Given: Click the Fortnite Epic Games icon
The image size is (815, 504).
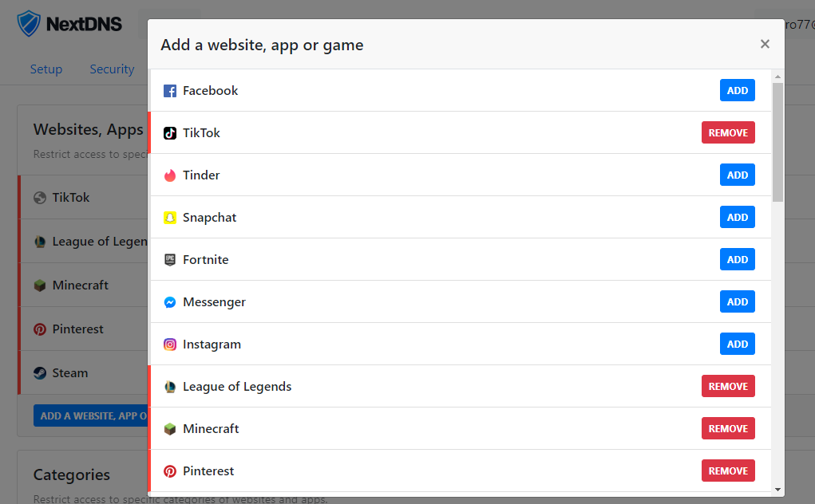Looking at the screenshot, I should (x=170, y=259).
